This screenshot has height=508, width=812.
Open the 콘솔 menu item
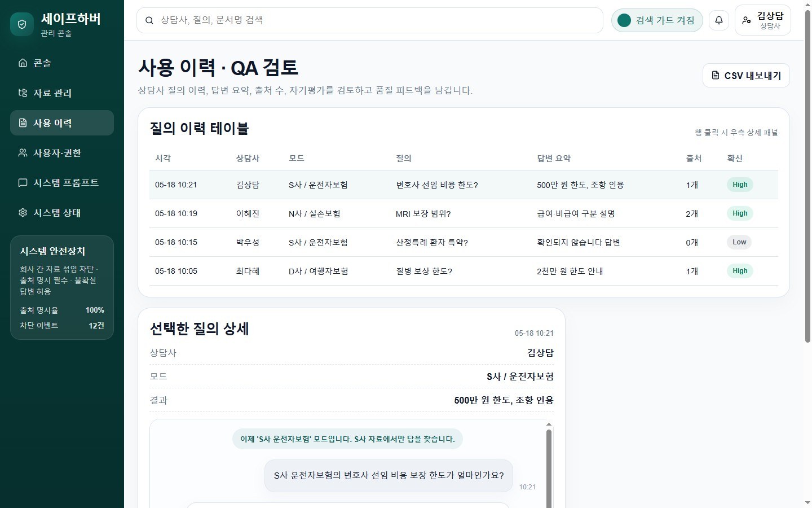pos(62,63)
